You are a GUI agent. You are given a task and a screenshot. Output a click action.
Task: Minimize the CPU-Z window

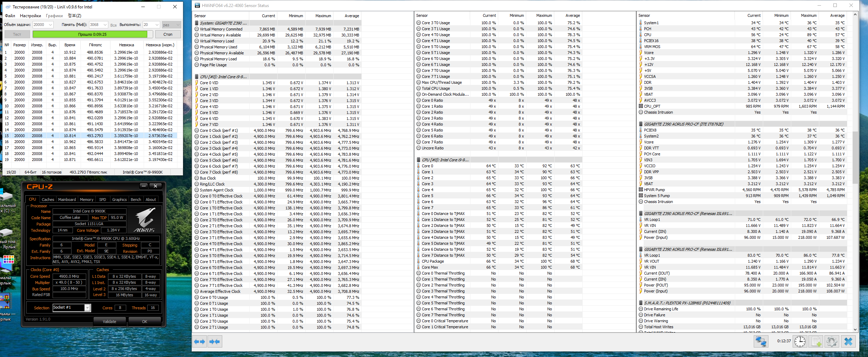pos(143,186)
